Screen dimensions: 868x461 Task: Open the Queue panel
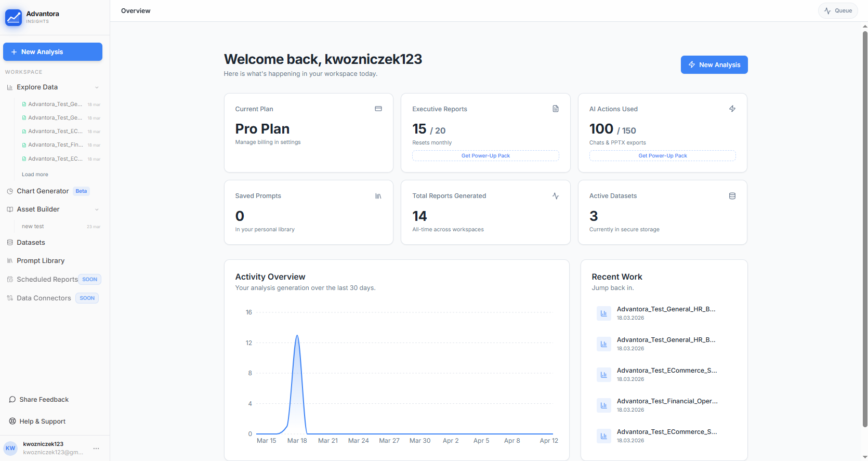(838, 11)
